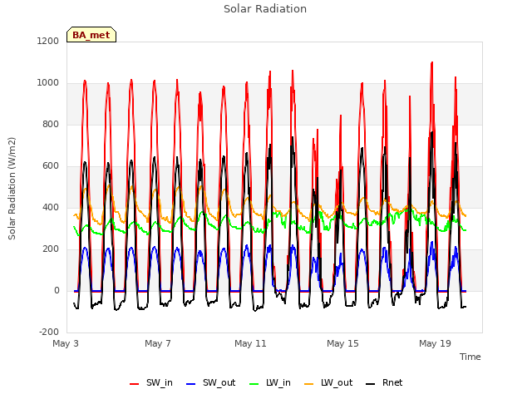Click the black Rnet legend swatch
Image resolution: width=532 pixels, height=399 pixels.
click(x=371, y=384)
